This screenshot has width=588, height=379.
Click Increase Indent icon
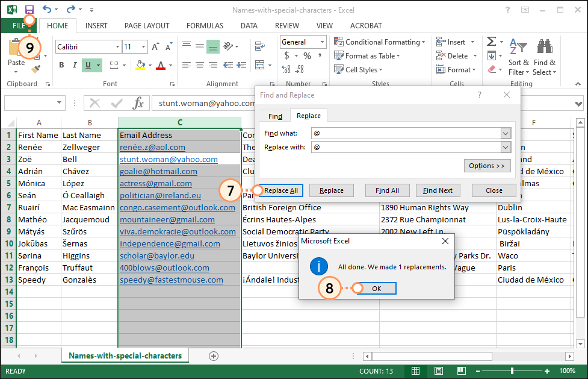pyautogui.click(x=242, y=65)
